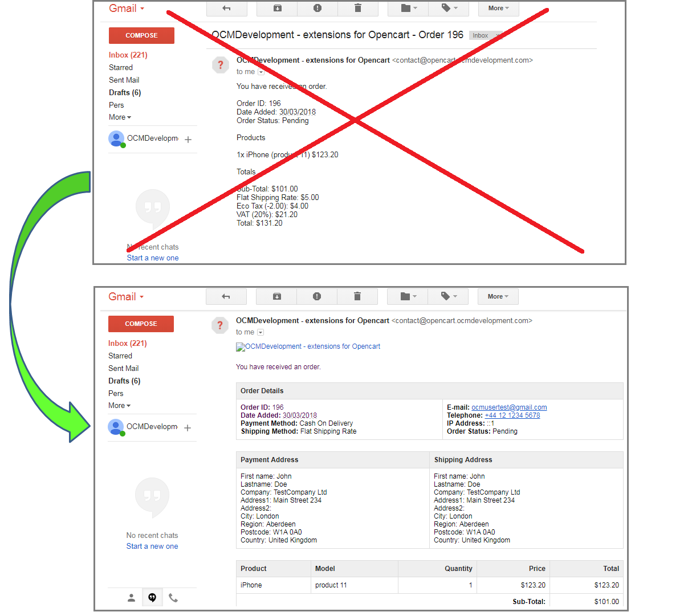700x612 pixels.
Task: Click COMPOSE in the upper Gmail view
Action: [x=141, y=35]
